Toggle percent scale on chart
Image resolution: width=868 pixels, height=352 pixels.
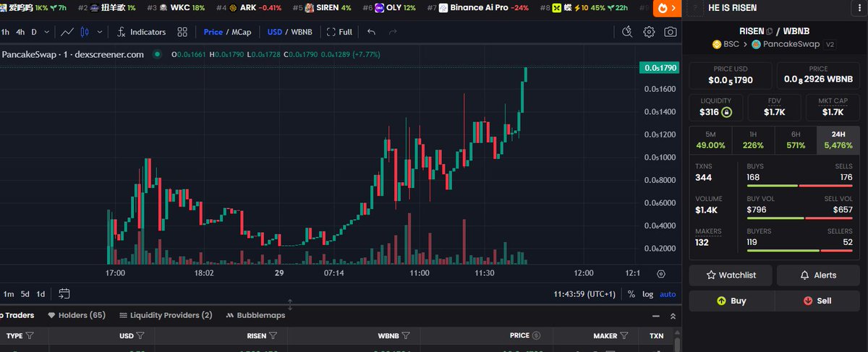tap(631, 294)
